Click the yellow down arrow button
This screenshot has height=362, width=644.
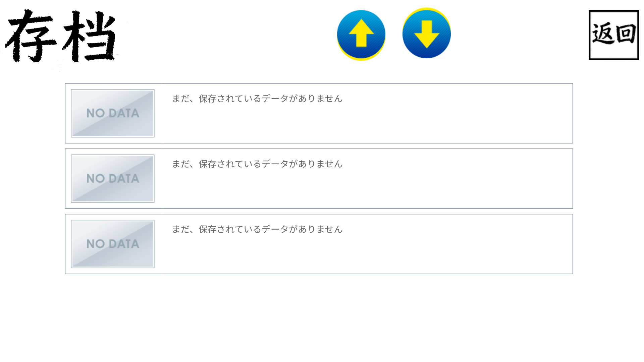click(426, 34)
